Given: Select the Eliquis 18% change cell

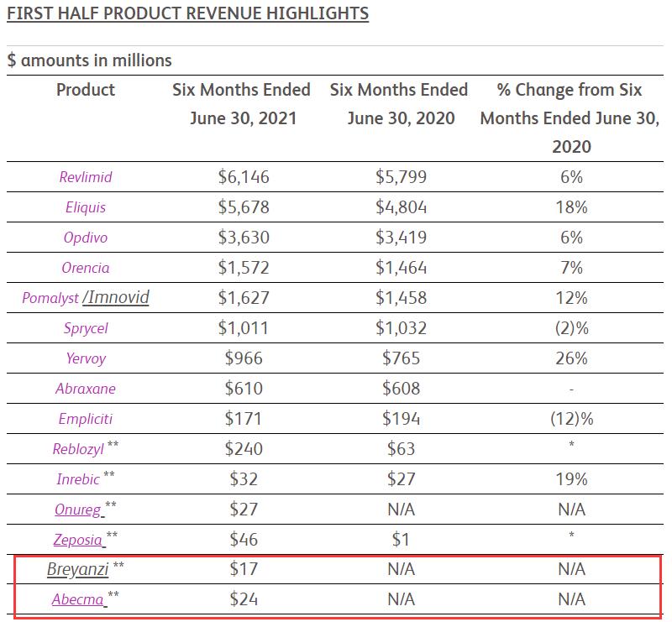Looking at the screenshot, I should 570,207.
